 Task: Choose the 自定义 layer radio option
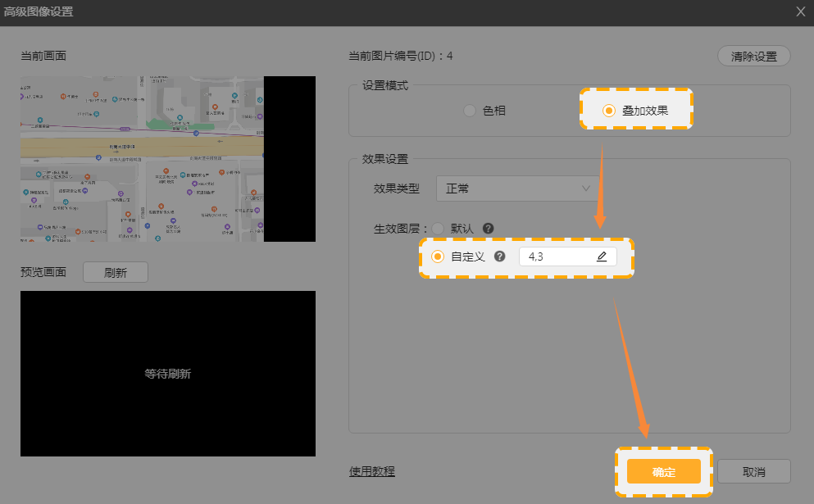pos(438,257)
